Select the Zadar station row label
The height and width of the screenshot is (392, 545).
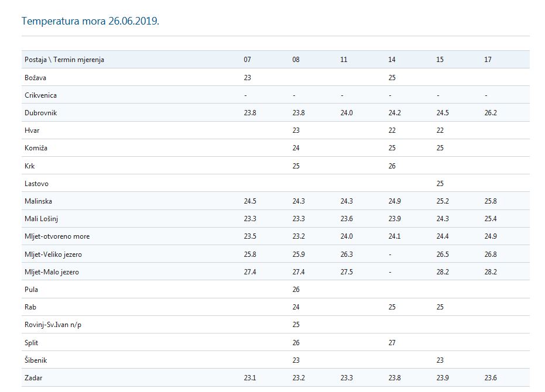click(x=33, y=378)
